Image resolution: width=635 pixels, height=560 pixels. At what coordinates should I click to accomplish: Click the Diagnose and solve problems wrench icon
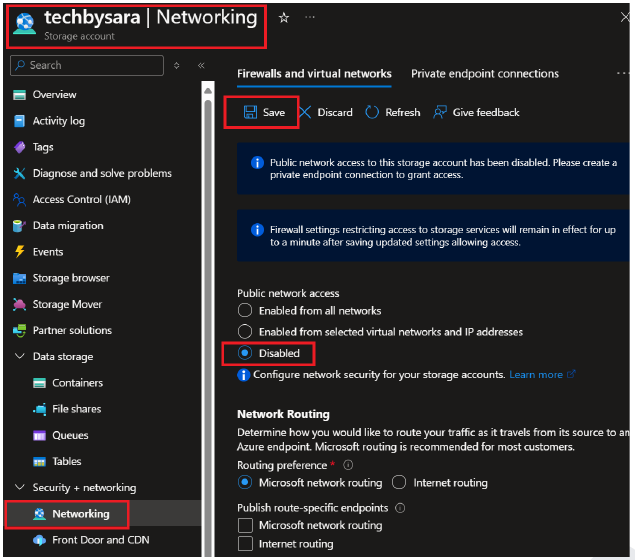click(19, 173)
